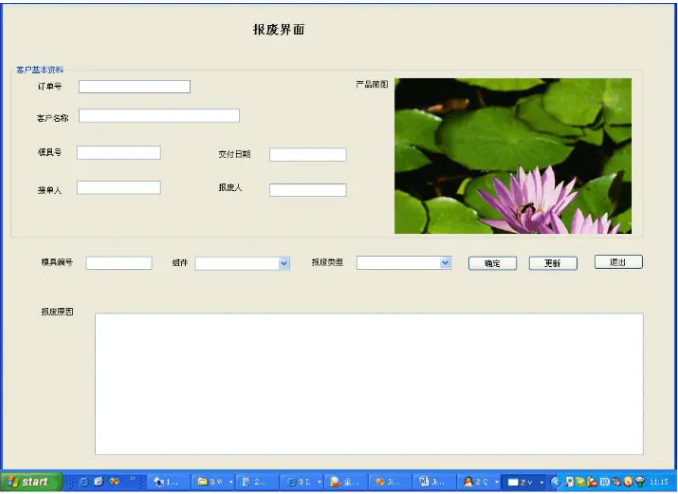Expand the 组件 combo box
This screenshot has height=494, width=678.
tap(284, 263)
